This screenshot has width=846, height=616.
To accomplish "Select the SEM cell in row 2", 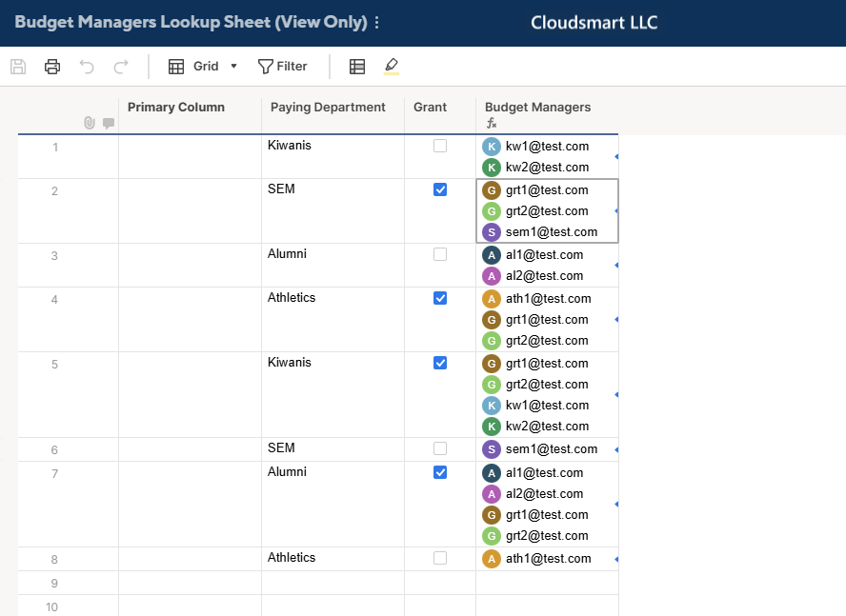I will coord(332,211).
